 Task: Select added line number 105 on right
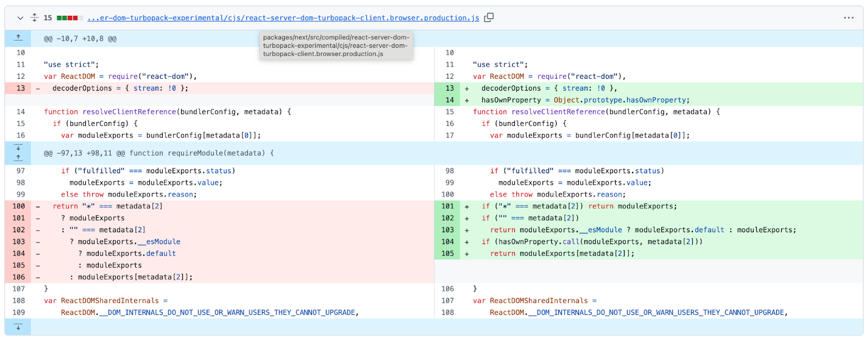point(447,253)
